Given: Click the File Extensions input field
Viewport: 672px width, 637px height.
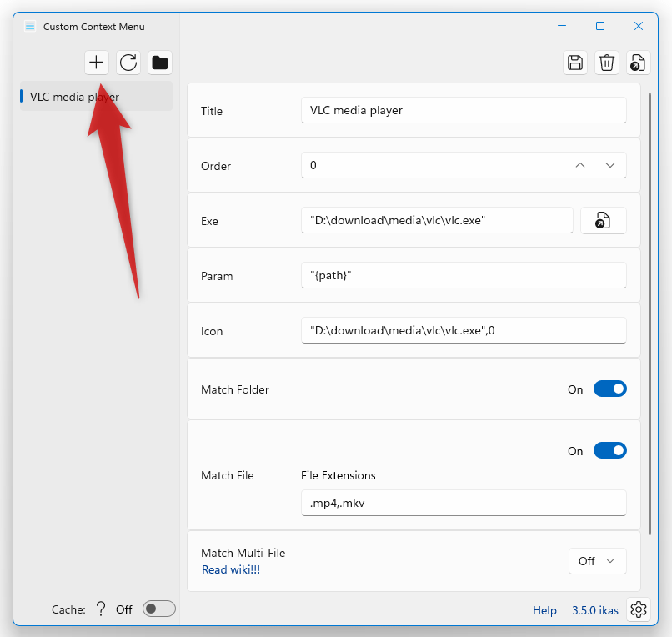Looking at the screenshot, I should click(x=464, y=503).
